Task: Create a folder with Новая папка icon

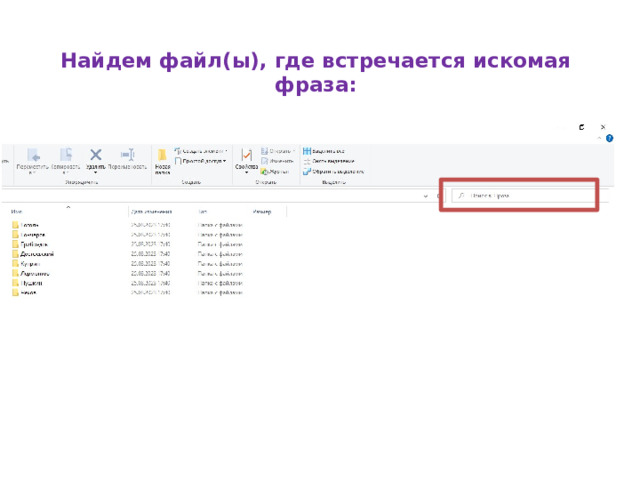Action: point(162,155)
